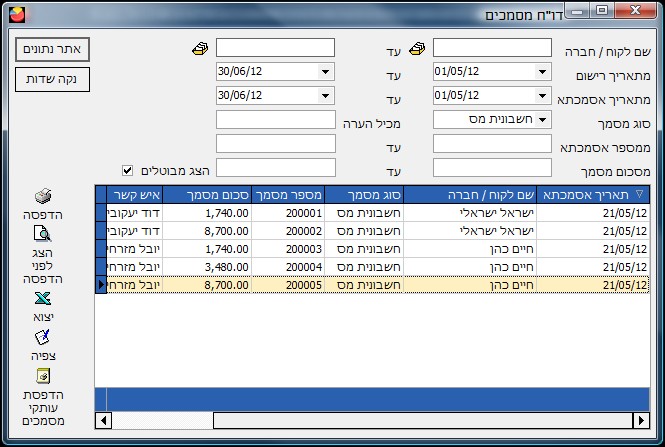Image resolution: width=665 pixels, height=447 pixels.
Task: Click הדפסת עותקי מסמכים icon
Action: [43, 376]
